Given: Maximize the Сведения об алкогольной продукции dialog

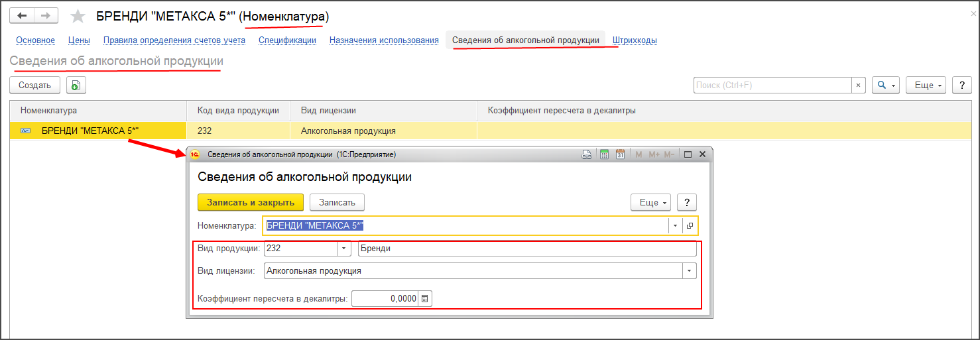Looking at the screenshot, I should (688, 154).
